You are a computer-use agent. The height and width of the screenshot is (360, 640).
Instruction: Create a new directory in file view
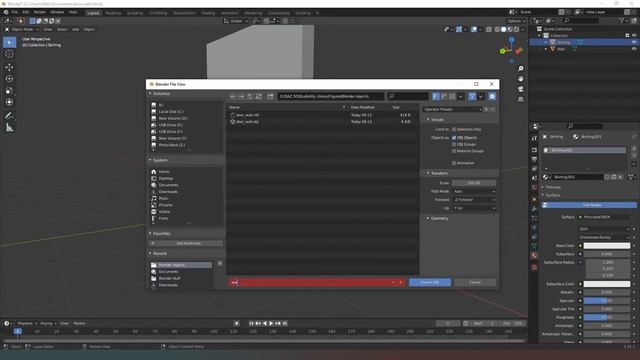click(270, 96)
